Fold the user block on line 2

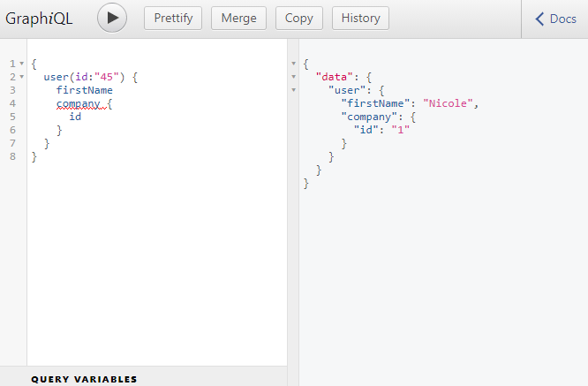(21, 78)
